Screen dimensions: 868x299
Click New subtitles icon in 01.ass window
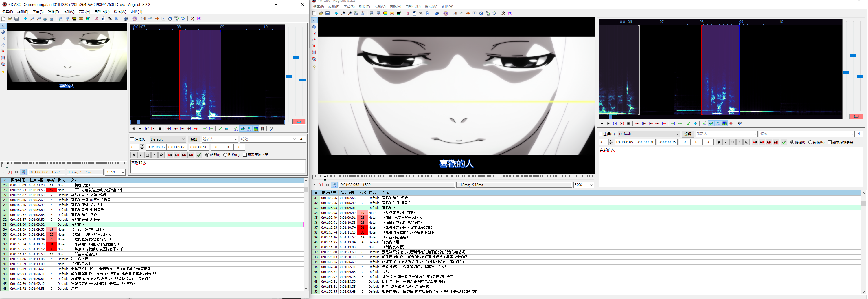pos(314,14)
